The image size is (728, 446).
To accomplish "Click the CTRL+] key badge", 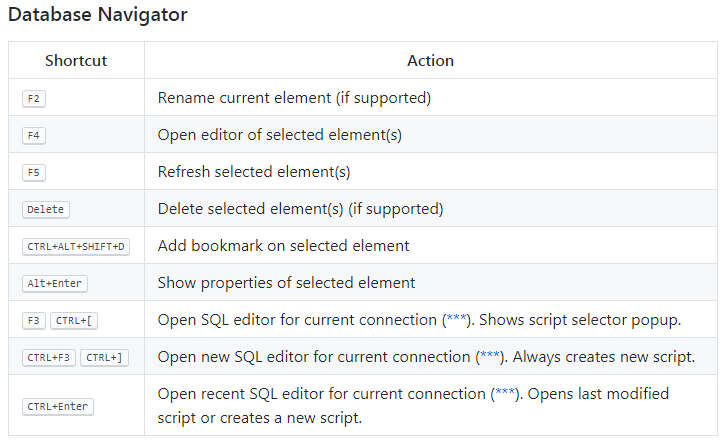I will 104,357.
